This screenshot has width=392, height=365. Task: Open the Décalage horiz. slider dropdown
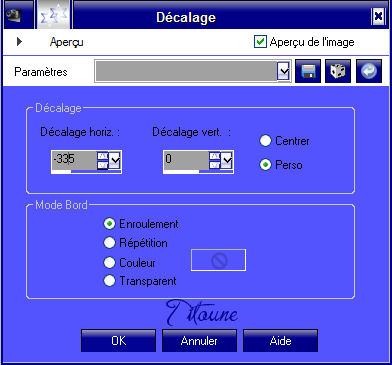(115, 160)
